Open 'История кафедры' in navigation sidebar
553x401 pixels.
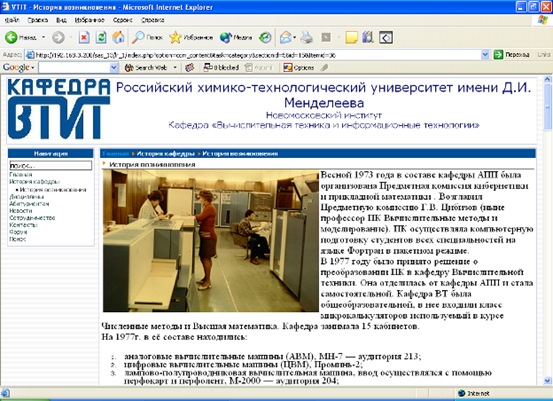(x=34, y=182)
